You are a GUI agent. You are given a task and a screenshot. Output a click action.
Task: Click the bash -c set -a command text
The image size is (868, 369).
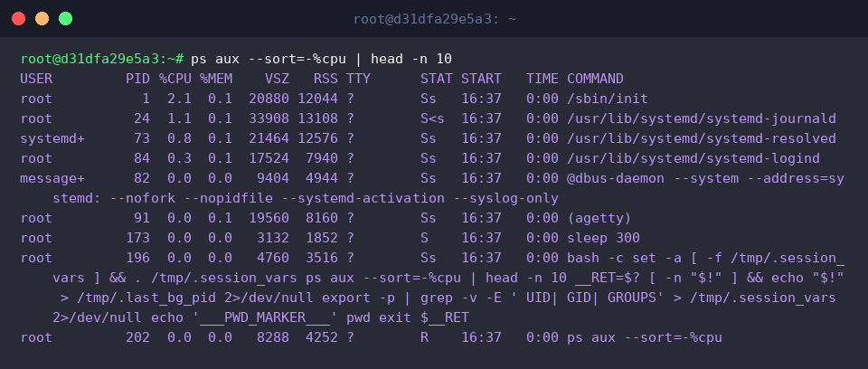(x=627, y=258)
